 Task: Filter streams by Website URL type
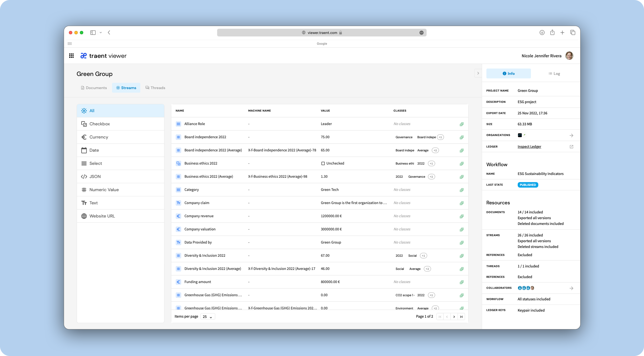pyautogui.click(x=120, y=216)
